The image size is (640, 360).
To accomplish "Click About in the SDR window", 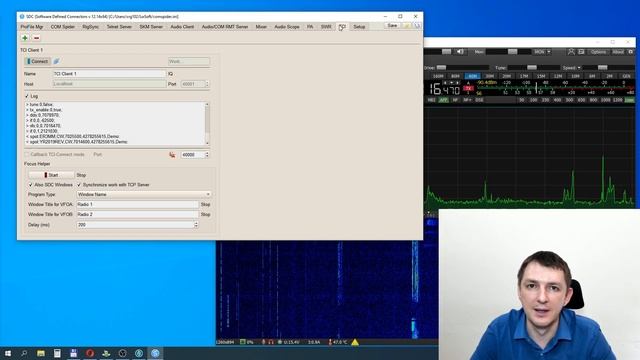I will point(618,52).
